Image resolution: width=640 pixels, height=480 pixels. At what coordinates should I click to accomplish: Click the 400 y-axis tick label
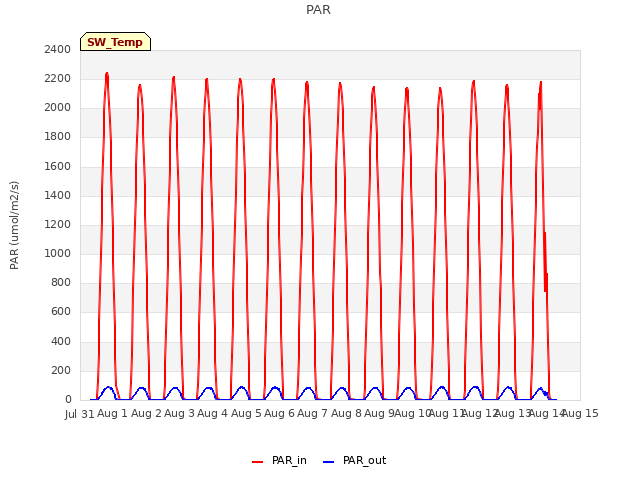61,342
